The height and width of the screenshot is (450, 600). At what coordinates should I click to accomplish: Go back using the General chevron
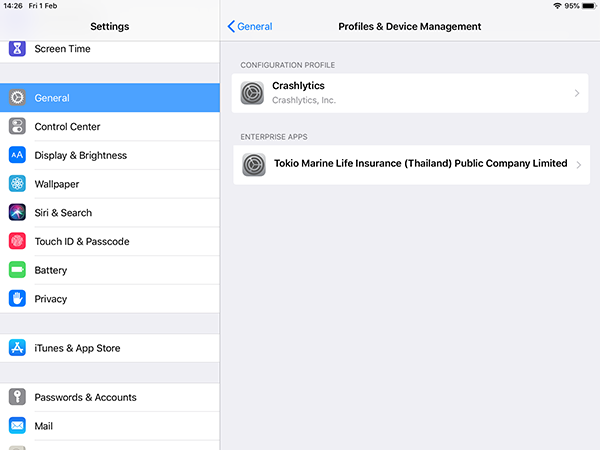pyautogui.click(x=231, y=26)
